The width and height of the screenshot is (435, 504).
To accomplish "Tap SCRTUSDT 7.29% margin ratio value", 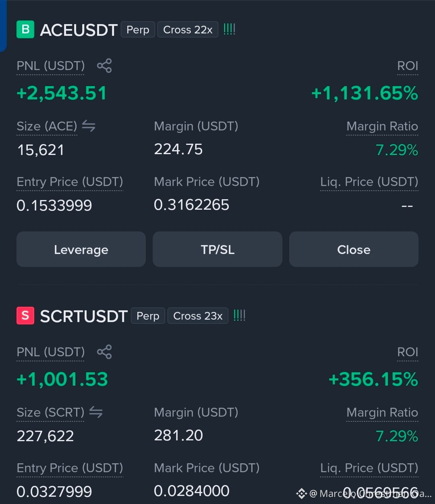I will click(397, 436).
